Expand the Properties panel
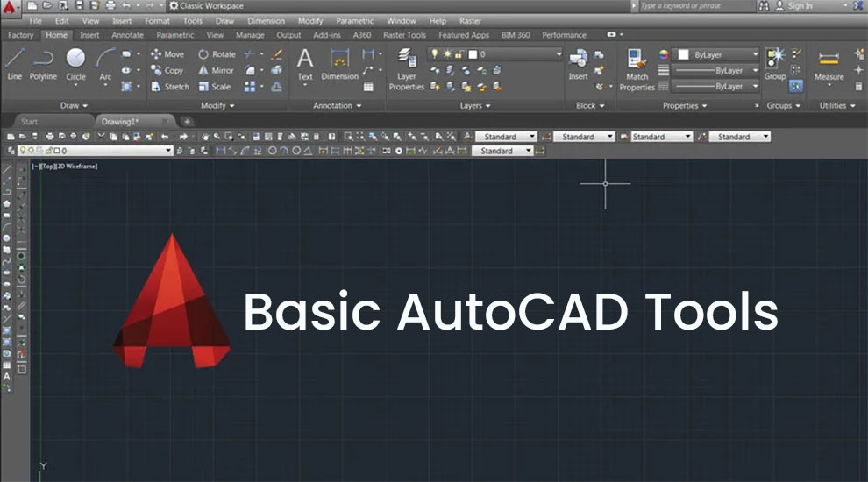 [x=685, y=105]
